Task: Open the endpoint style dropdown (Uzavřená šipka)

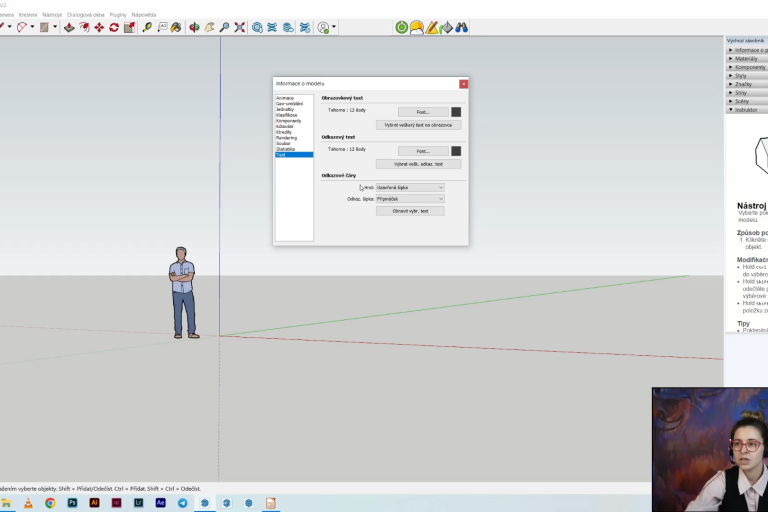Action: 410,187
